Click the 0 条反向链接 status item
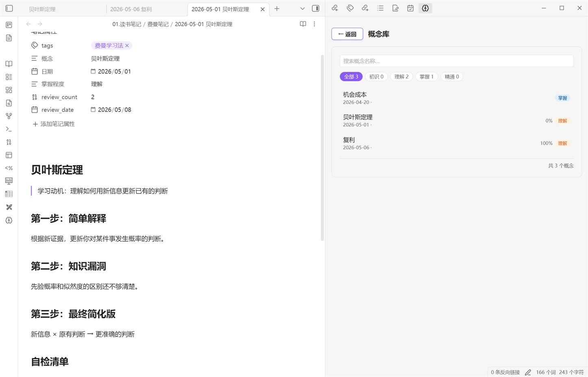This screenshot has width=588, height=377. pos(505,372)
